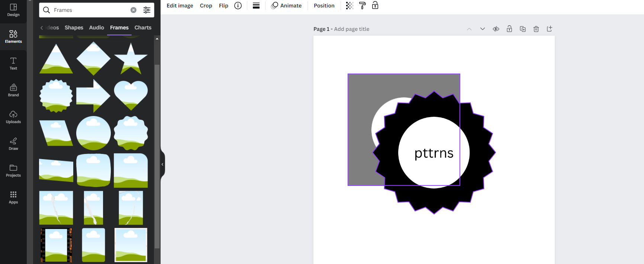Click the Elements sidebar icon
The image size is (644, 264).
point(13,37)
